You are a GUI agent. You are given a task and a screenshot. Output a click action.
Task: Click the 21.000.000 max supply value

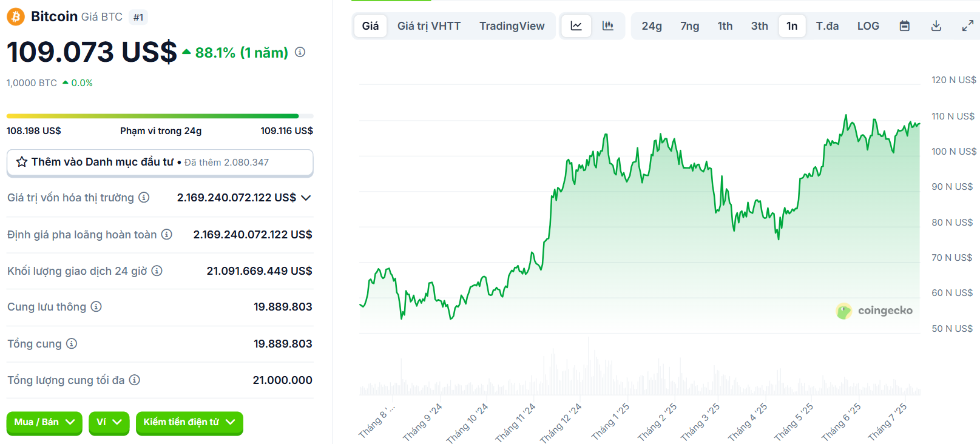pos(282,380)
